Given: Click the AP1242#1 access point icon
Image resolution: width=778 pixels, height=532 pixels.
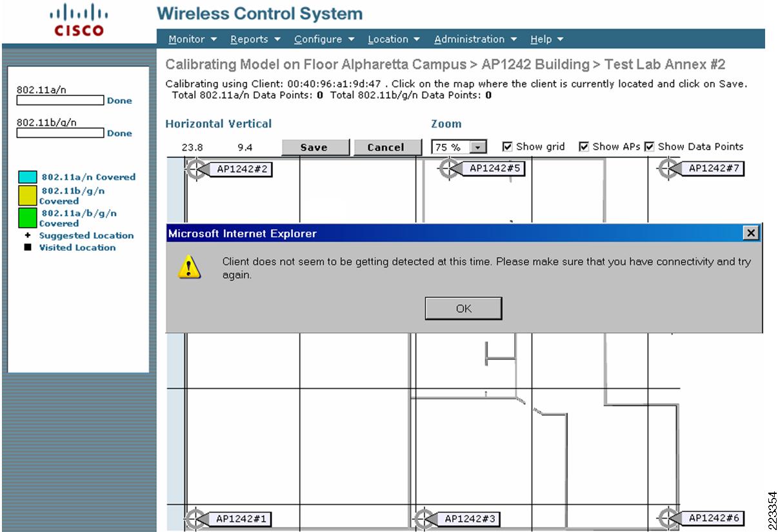Looking at the screenshot, I should pos(195,518).
